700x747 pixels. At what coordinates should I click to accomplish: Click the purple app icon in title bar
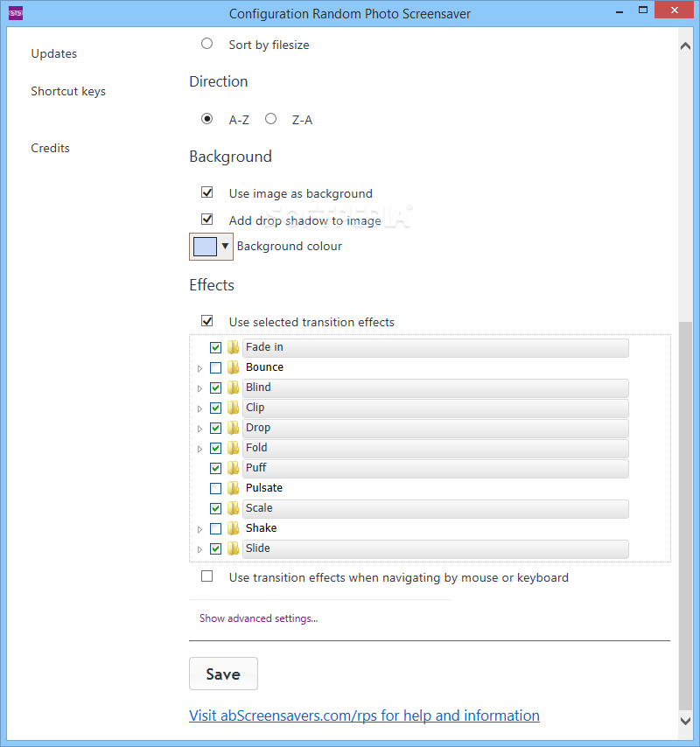point(16,13)
